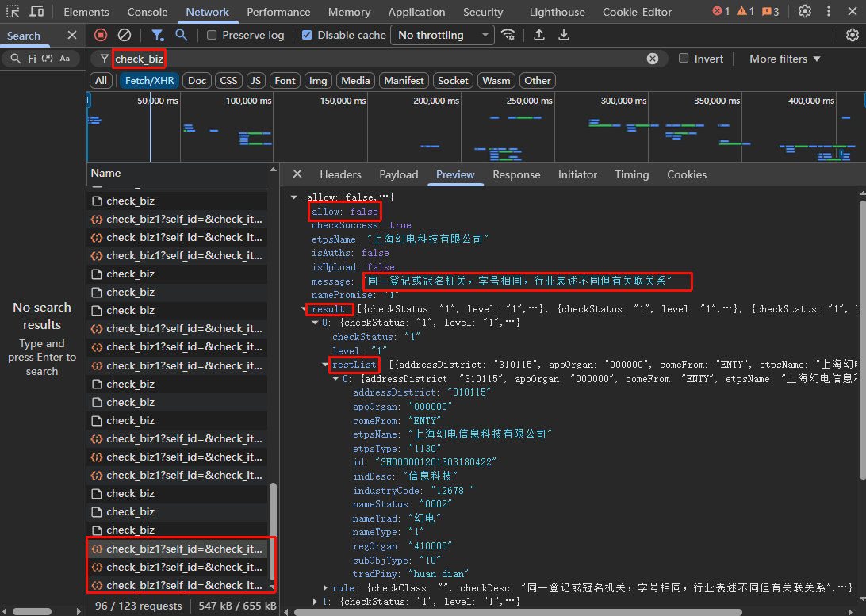Open the No throttling dropdown
Screen dimensions: 866x616
[x=443, y=36]
